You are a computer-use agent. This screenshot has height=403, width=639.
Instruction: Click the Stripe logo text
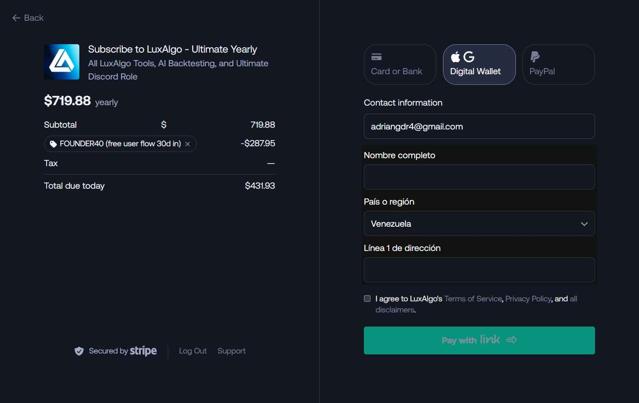point(143,351)
